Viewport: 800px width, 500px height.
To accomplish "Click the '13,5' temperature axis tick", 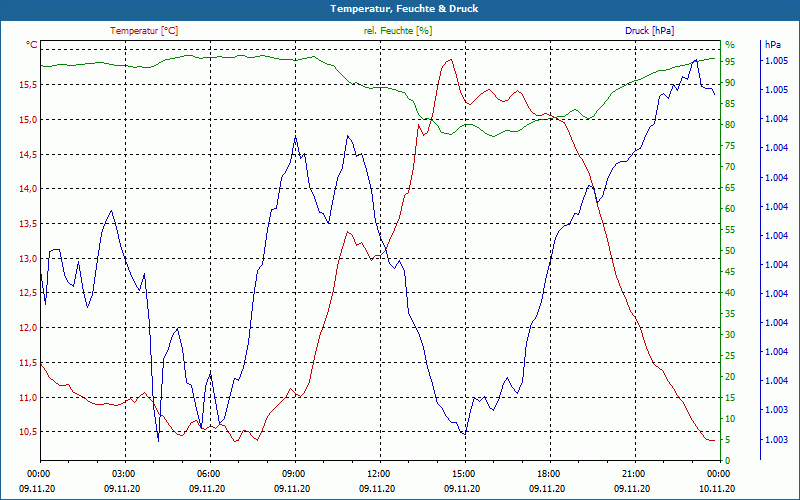I will click(28, 224).
